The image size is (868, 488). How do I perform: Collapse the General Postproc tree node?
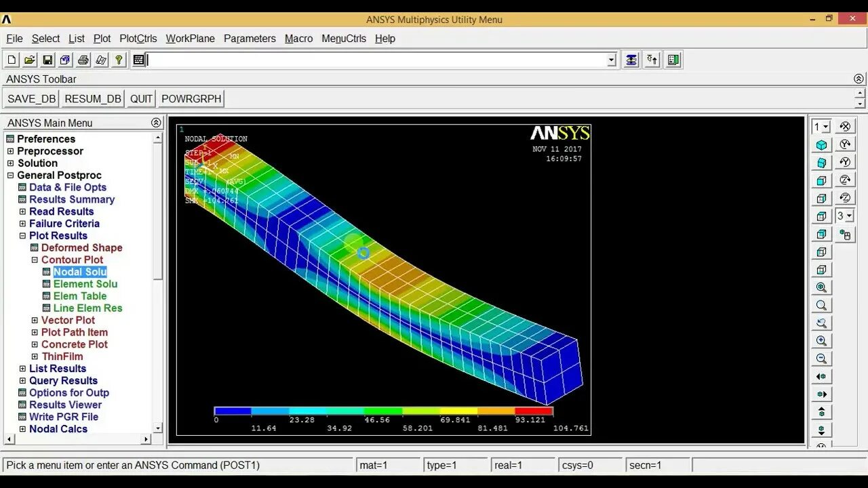point(10,176)
